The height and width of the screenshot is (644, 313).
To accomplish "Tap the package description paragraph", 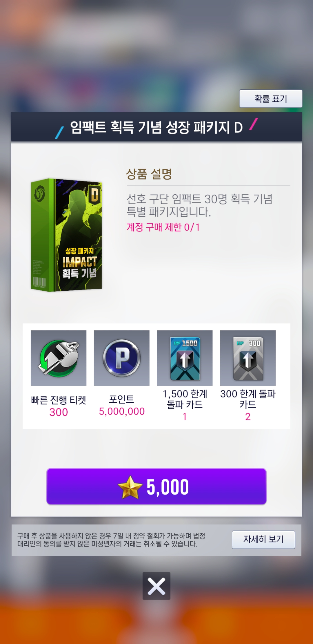I will (199, 205).
